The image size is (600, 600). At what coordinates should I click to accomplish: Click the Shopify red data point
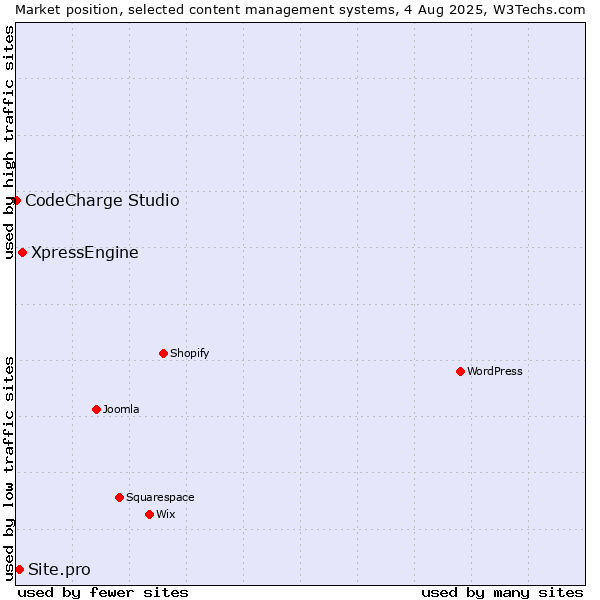(163, 354)
